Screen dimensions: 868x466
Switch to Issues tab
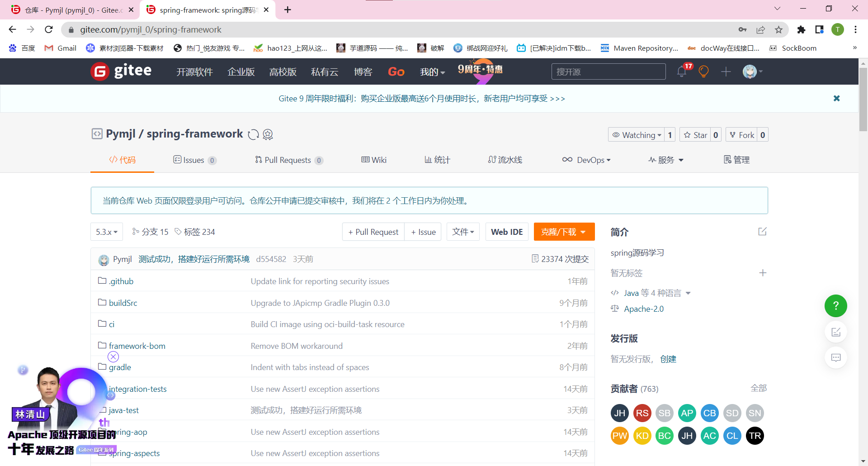pos(195,160)
